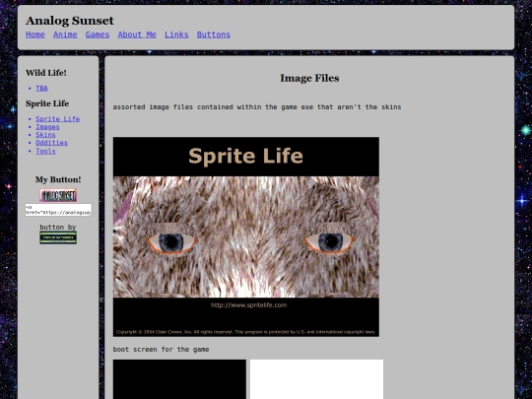Open the Home navigation link
The image size is (532, 399).
tap(35, 34)
